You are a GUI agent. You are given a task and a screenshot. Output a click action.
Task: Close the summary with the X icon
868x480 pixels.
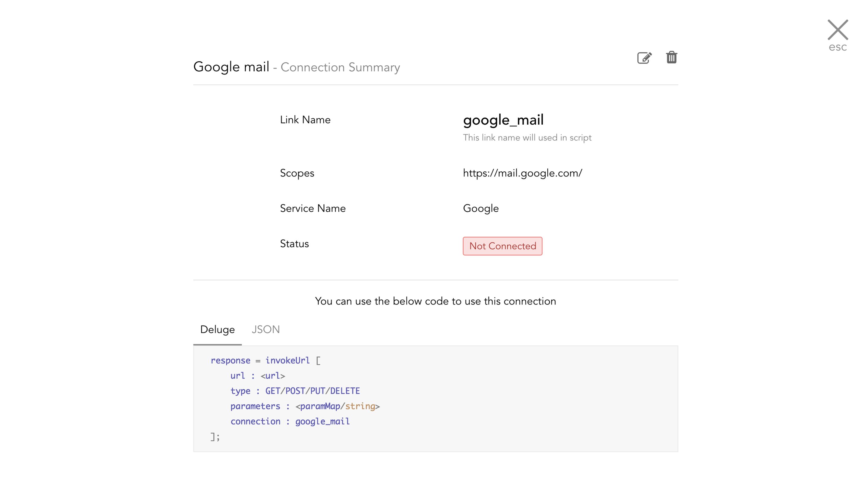[x=837, y=30]
